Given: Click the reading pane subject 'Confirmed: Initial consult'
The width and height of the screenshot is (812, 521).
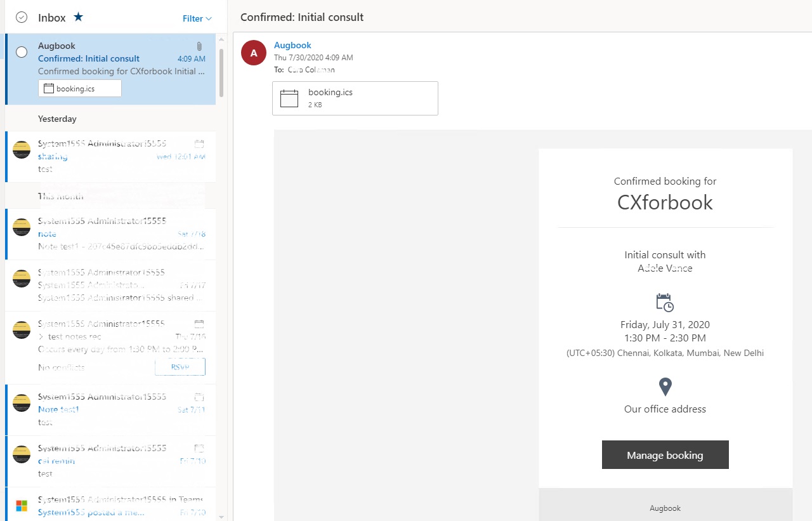Looking at the screenshot, I should pyautogui.click(x=302, y=17).
